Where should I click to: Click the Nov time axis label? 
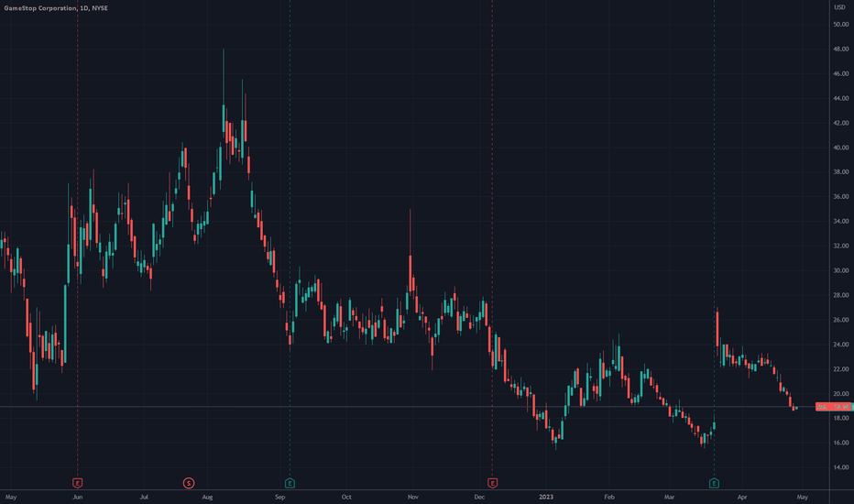[413, 497]
